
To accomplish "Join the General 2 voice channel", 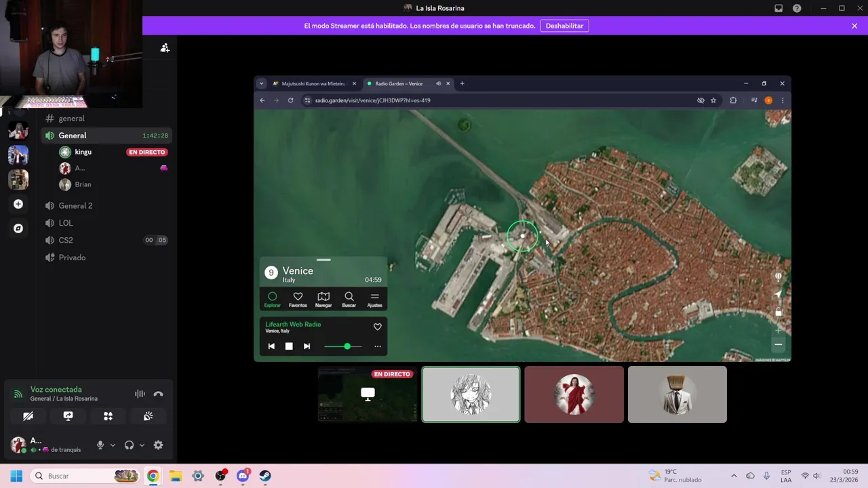I will click(x=106, y=205).
